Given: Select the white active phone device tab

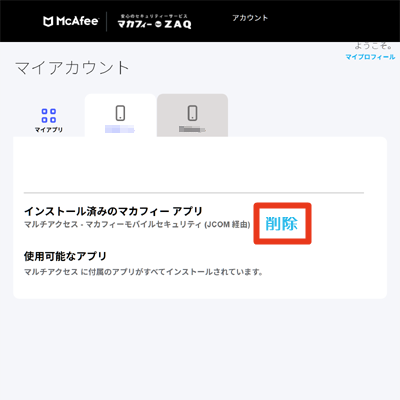Looking at the screenshot, I should point(120,115).
